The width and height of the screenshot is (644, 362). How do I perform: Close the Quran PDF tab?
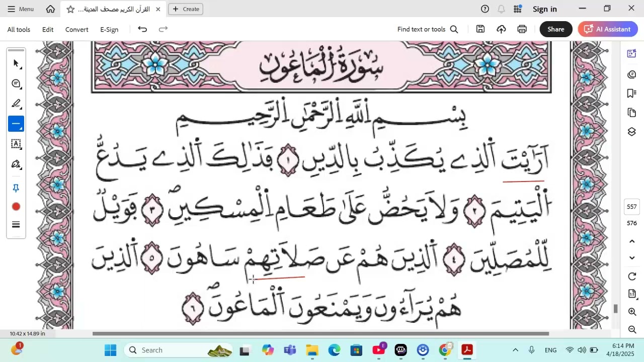[158, 9]
